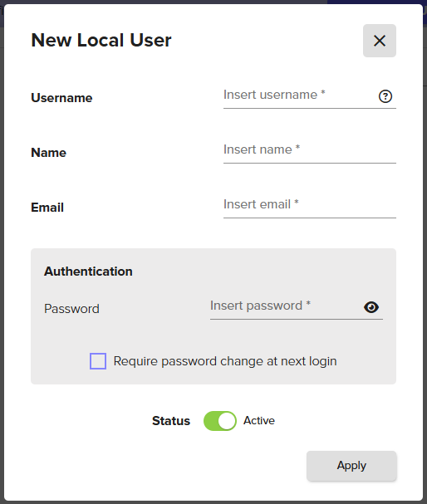Check Require password change at next login box
Image resolution: width=427 pixels, height=504 pixels.
(98, 361)
